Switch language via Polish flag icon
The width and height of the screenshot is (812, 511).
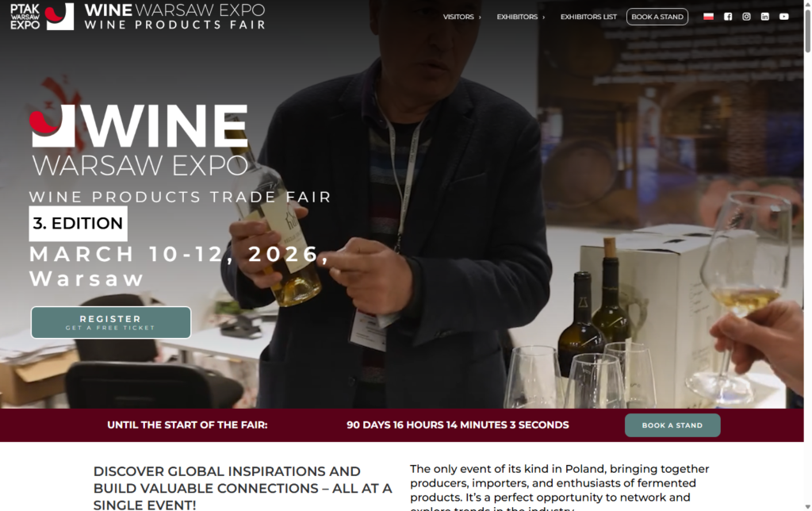[708, 17]
